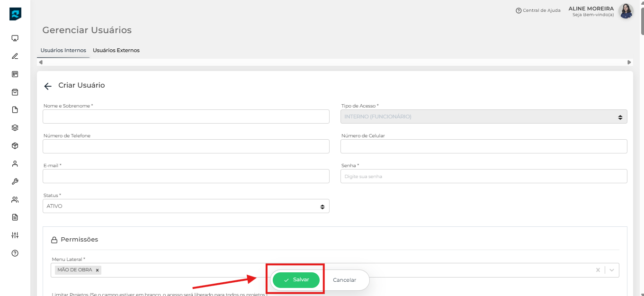The image size is (644, 296).
Task: Open the kanban board icon in sidebar
Action: [15, 74]
